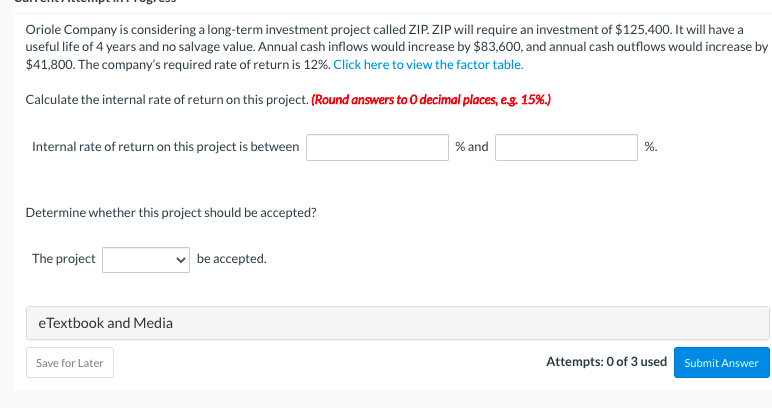The width and height of the screenshot is (772, 408).
Task: Select the 'Determine whether this project' question text
Action: 169,212
